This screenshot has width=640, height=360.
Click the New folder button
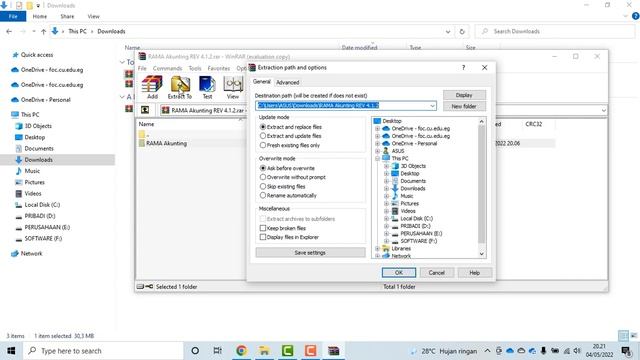coord(464,106)
